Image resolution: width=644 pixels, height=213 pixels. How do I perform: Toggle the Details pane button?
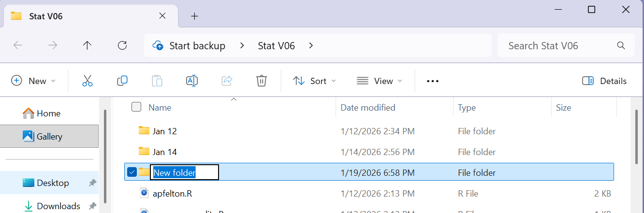(x=604, y=81)
